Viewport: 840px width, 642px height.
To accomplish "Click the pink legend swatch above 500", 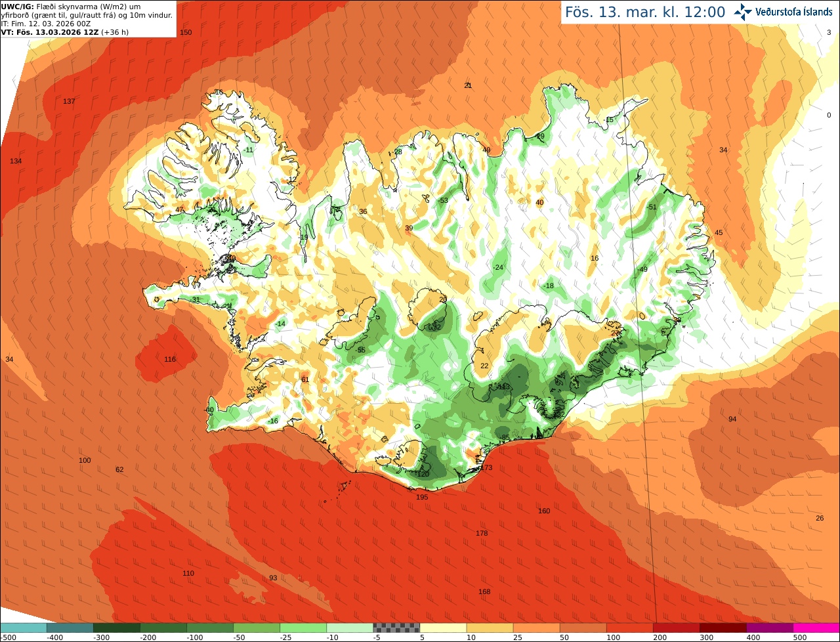I will [x=816, y=627].
